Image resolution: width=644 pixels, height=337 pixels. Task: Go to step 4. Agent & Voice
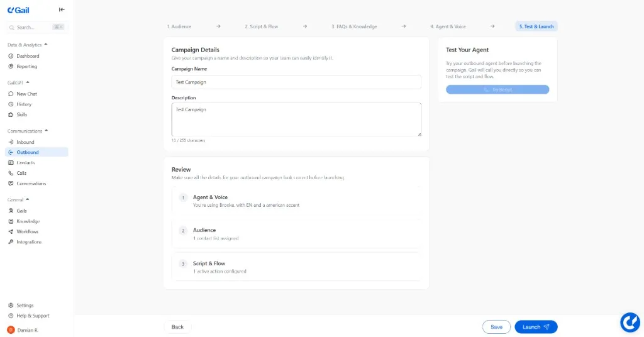(448, 26)
